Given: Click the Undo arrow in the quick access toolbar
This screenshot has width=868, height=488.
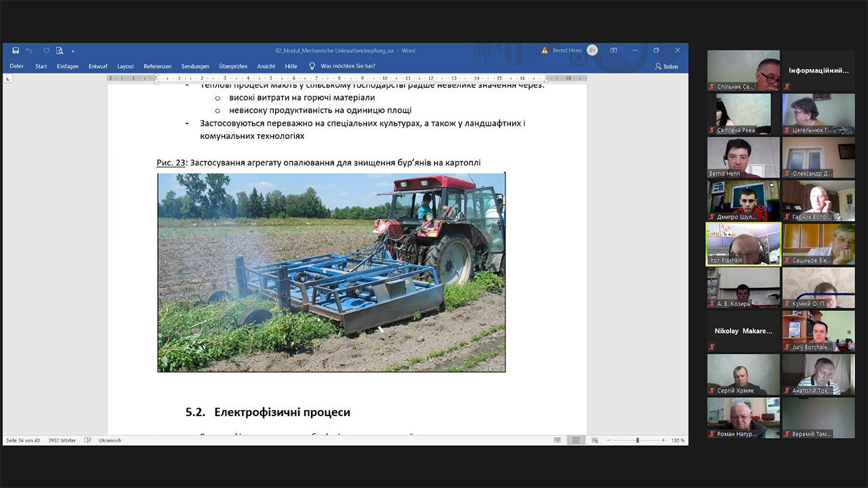Looking at the screenshot, I should coord(29,50).
